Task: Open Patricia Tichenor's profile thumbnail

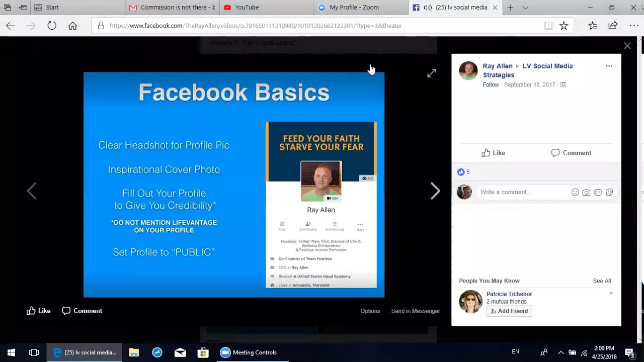Action: [470, 302]
